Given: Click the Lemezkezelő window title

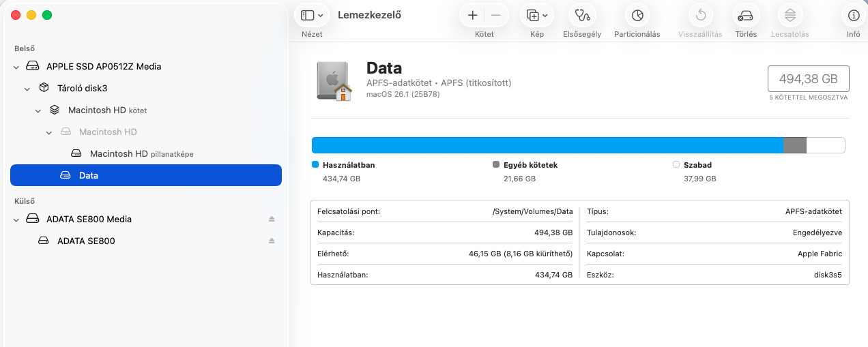Looking at the screenshot, I should [x=369, y=15].
